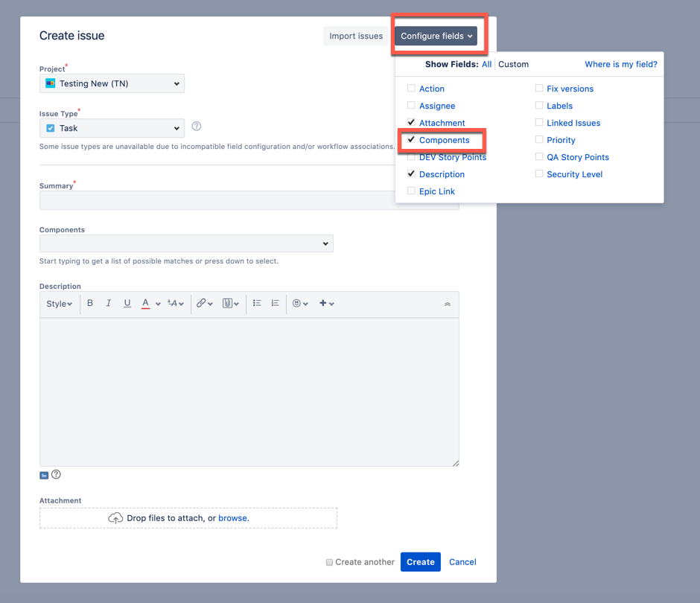This screenshot has width=700, height=603.
Task: Enable the Fix versions field checkbox
Action: 539,88
